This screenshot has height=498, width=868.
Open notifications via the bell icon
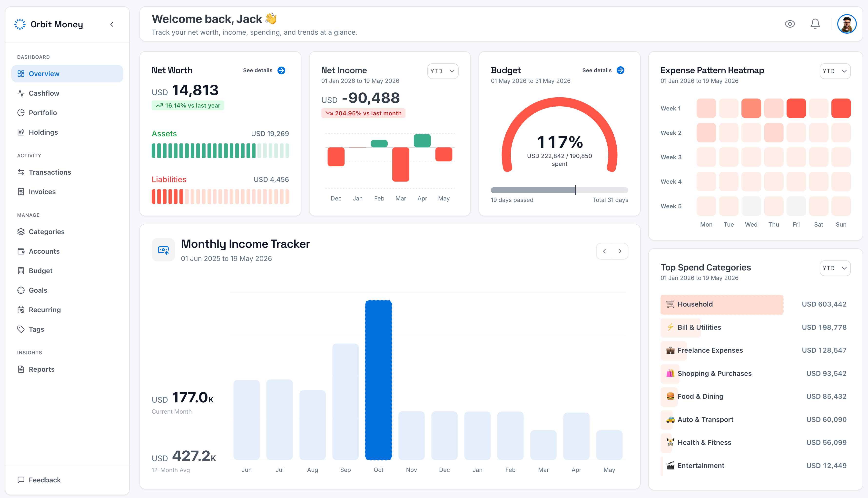(815, 24)
